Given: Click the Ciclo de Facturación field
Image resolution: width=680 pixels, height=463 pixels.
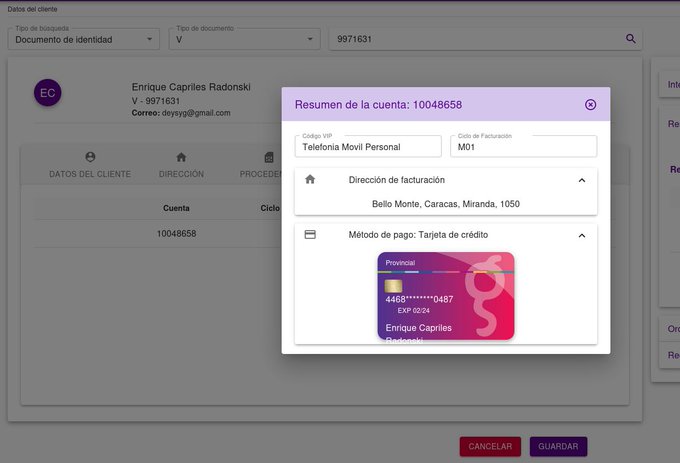Looking at the screenshot, I should point(523,147).
